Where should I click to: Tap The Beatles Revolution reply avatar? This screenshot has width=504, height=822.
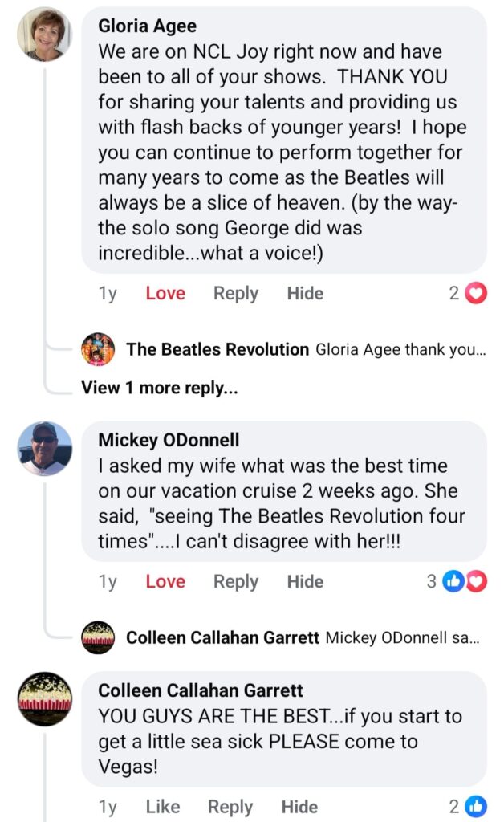click(98, 349)
